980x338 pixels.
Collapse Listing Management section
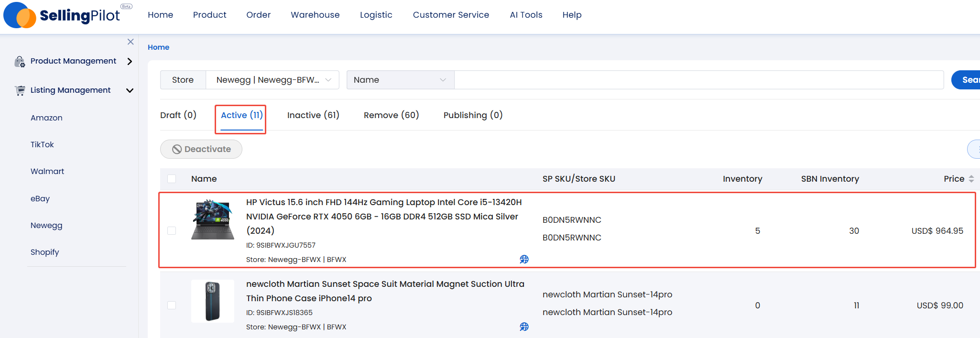(x=130, y=90)
